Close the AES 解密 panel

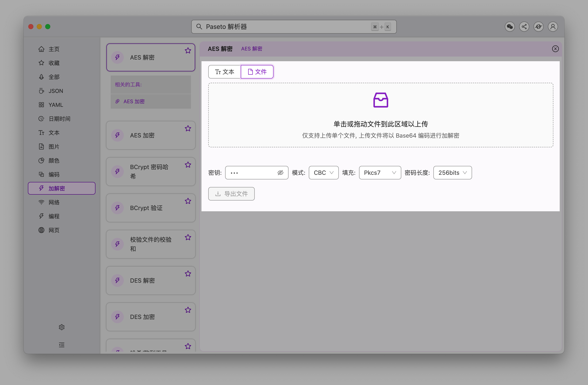pos(555,49)
